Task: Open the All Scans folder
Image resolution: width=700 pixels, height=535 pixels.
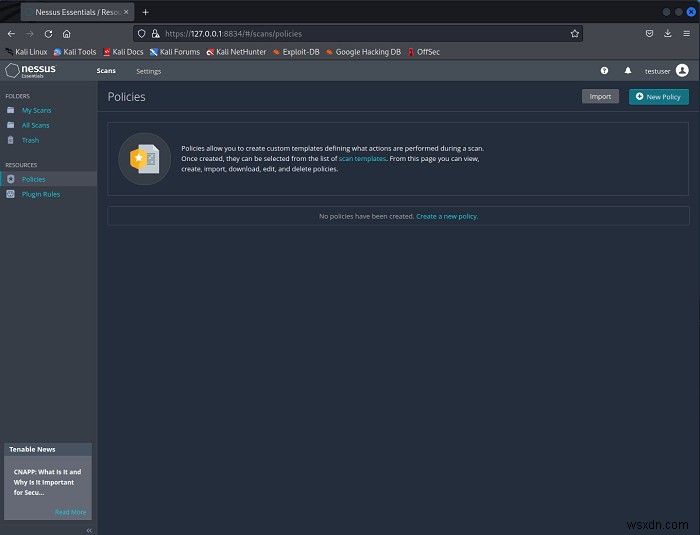Action: coord(36,125)
